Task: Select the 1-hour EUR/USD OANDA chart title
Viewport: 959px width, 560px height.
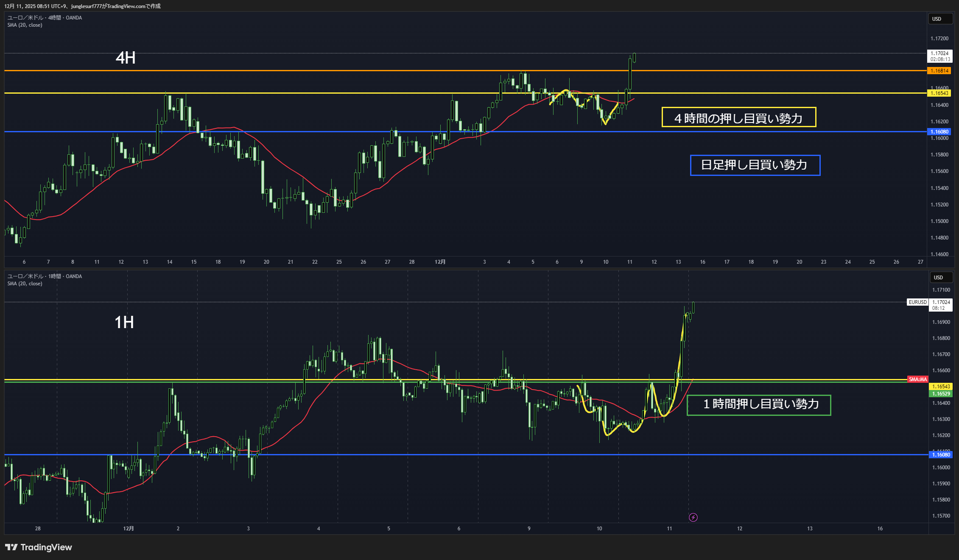Action: (x=45, y=276)
